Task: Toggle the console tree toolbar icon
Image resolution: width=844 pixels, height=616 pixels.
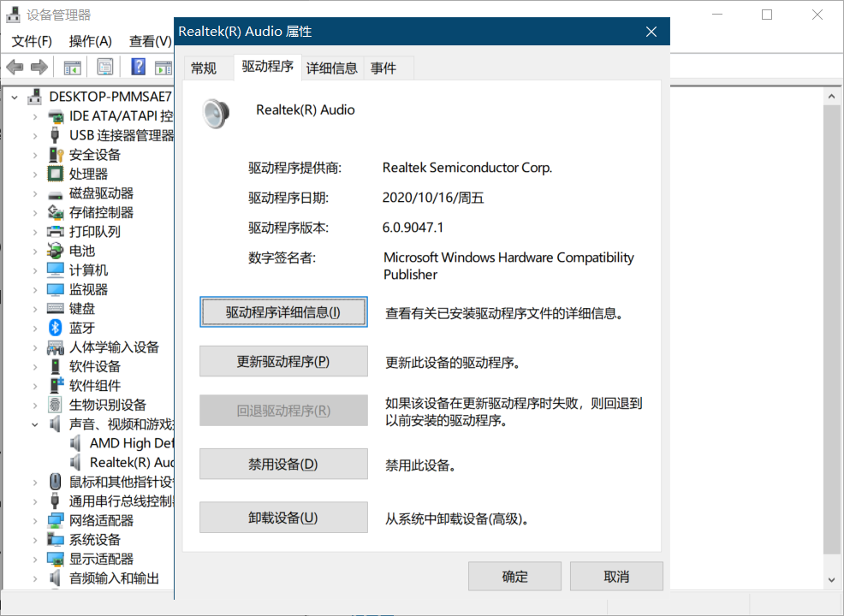Action: [x=72, y=68]
